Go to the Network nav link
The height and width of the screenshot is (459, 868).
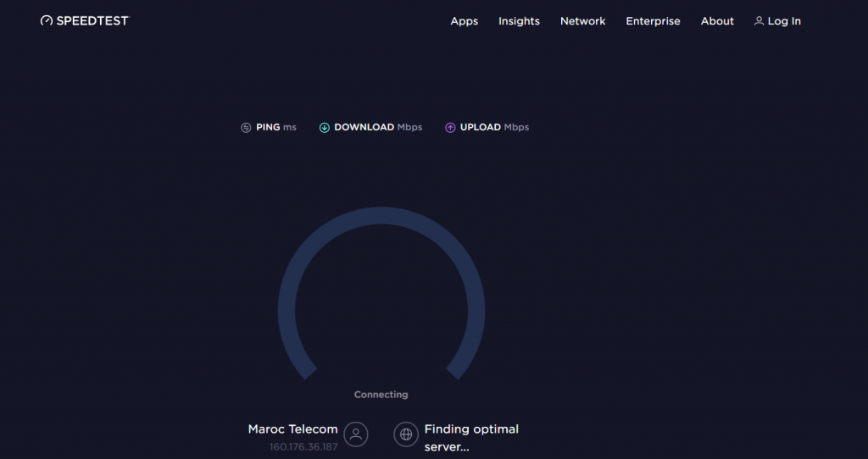[x=582, y=21]
